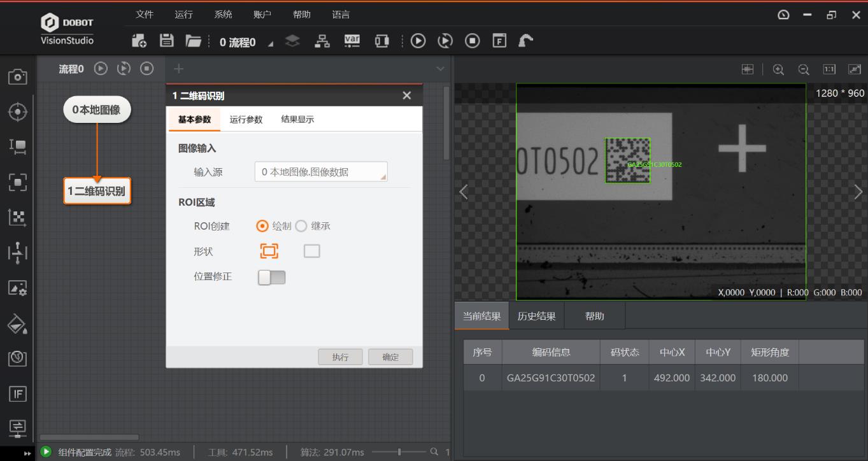The width and height of the screenshot is (868, 461).
Task: Open the layers stack icon in the toolbar
Action: click(292, 41)
